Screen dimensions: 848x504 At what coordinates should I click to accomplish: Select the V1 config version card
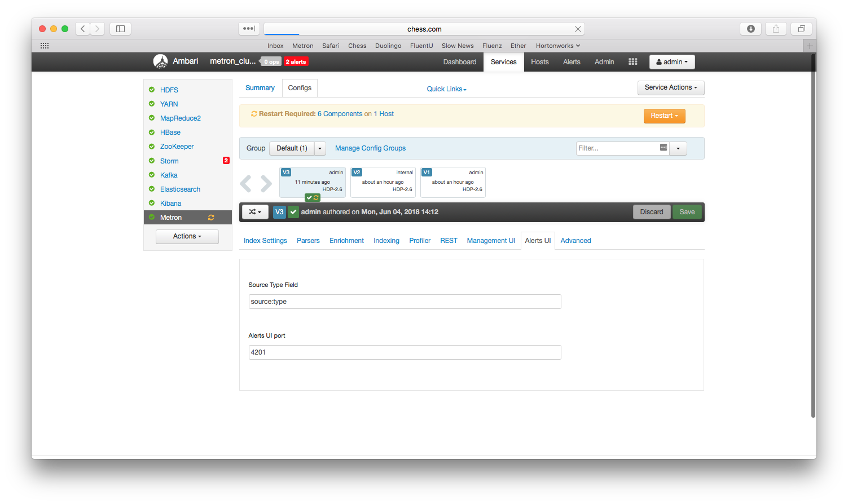click(453, 183)
